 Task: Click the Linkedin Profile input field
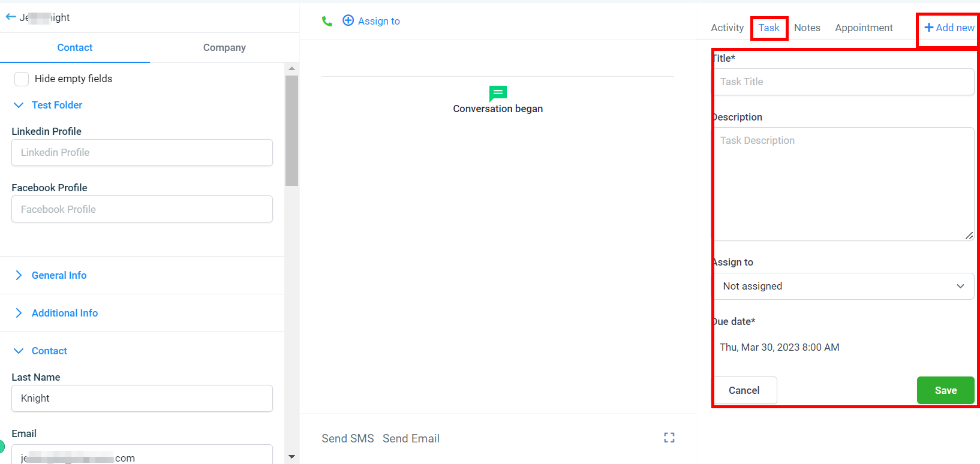coord(142,153)
